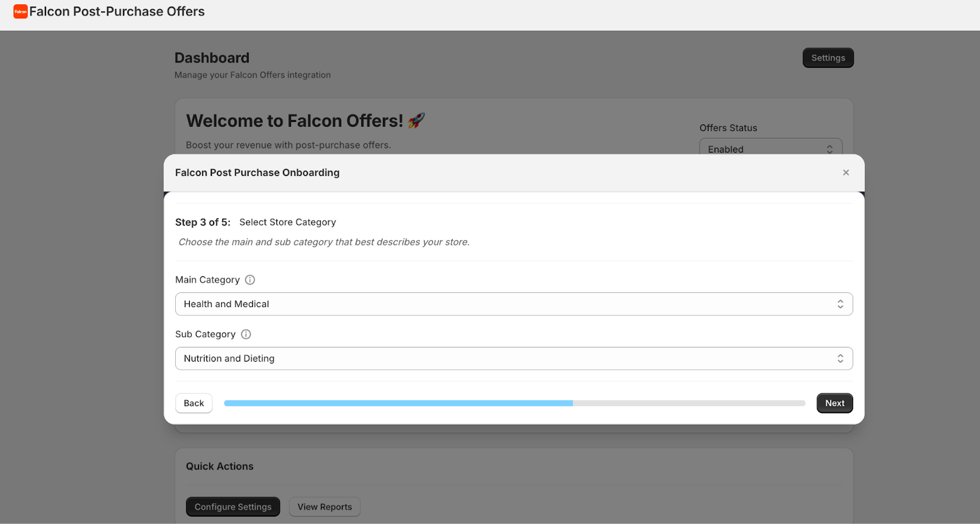The width and height of the screenshot is (980, 524).
Task: Go Back to the previous onboarding step
Action: (x=194, y=403)
